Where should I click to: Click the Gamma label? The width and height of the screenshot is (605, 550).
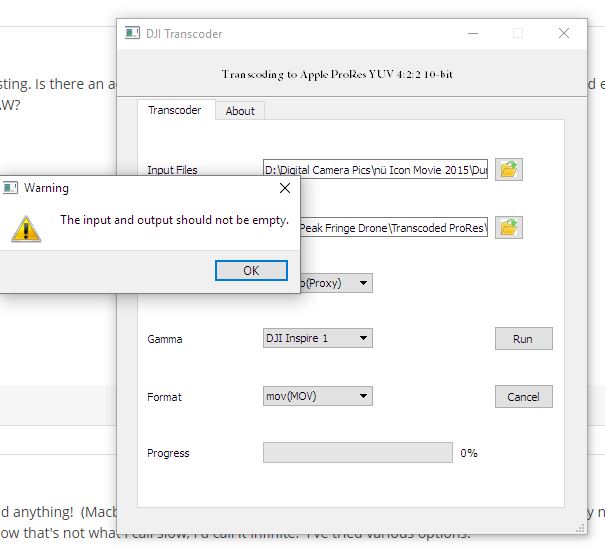click(x=165, y=339)
